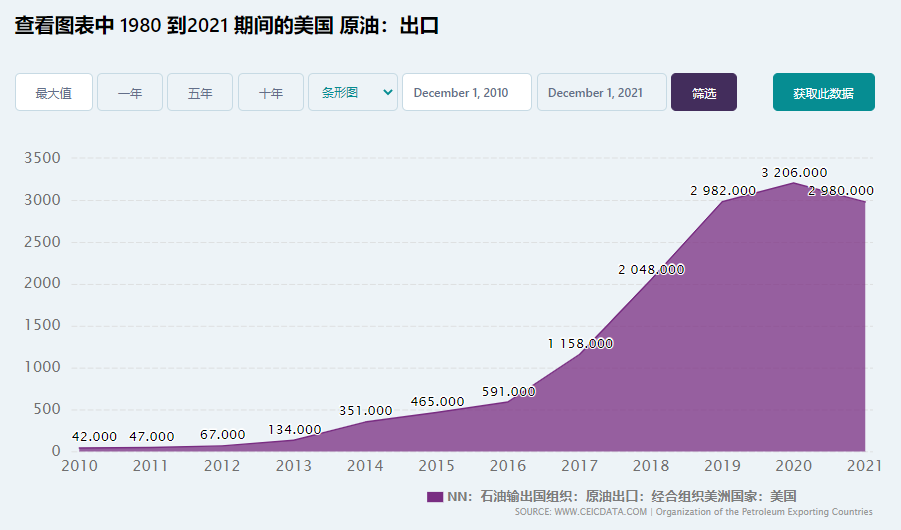The height and width of the screenshot is (530, 901).
Task: Click the 2 980.000 data point for 2021
Action: [x=864, y=201]
